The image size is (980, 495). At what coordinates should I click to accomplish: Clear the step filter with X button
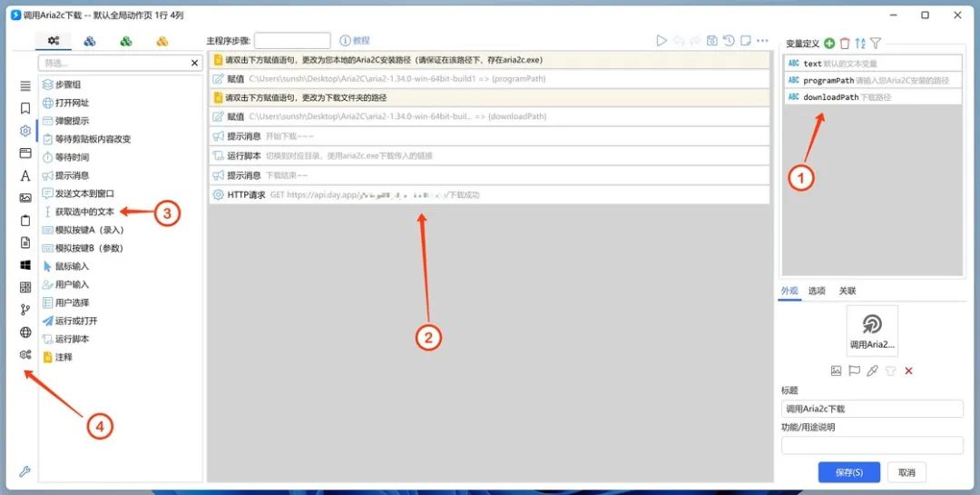point(194,64)
